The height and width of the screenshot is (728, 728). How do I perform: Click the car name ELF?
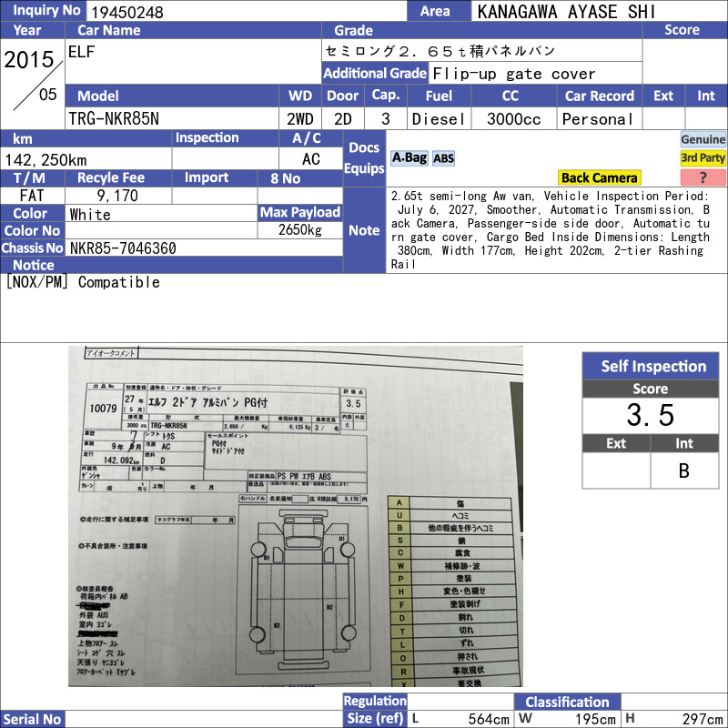[81, 52]
